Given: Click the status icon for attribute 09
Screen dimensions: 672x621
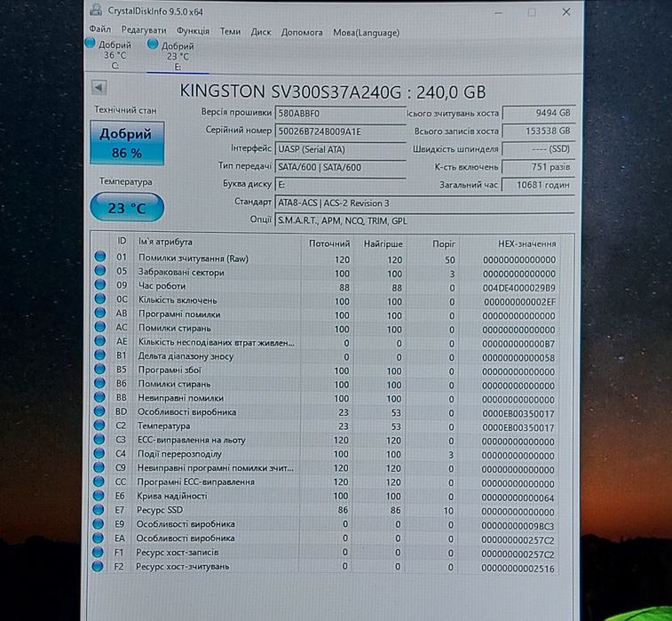Looking at the screenshot, I should [100, 284].
